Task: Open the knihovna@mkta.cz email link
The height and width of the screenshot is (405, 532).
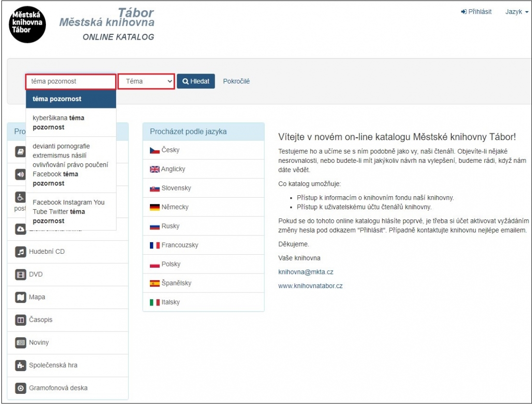Action: coord(306,272)
